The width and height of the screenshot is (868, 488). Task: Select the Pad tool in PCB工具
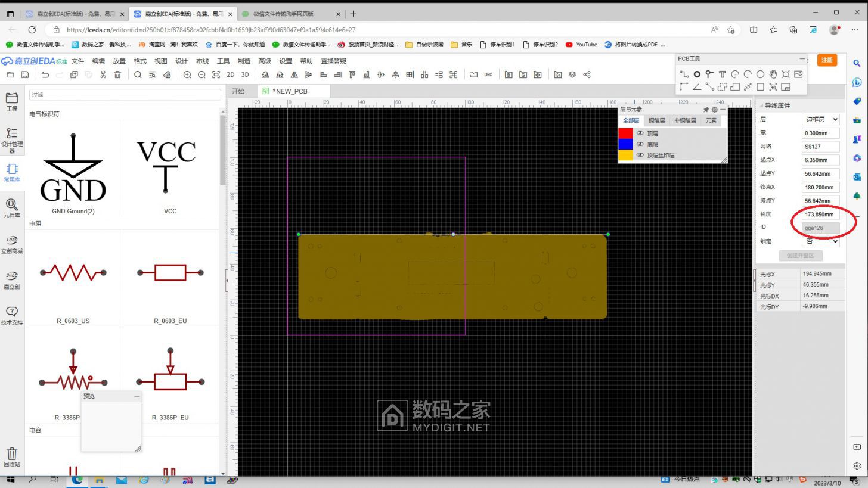point(696,74)
